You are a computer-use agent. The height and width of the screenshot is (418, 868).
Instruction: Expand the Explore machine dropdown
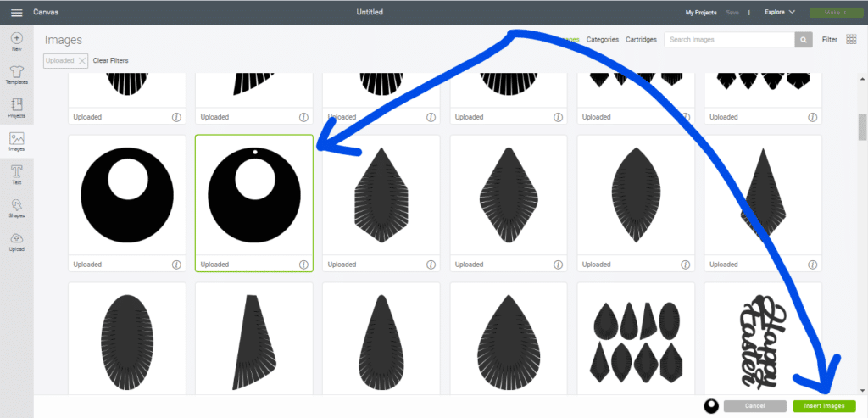pyautogui.click(x=780, y=12)
